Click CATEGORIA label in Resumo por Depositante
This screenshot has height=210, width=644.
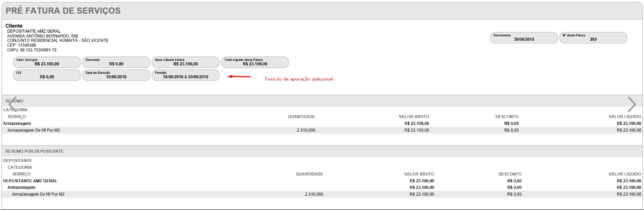click(20, 167)
